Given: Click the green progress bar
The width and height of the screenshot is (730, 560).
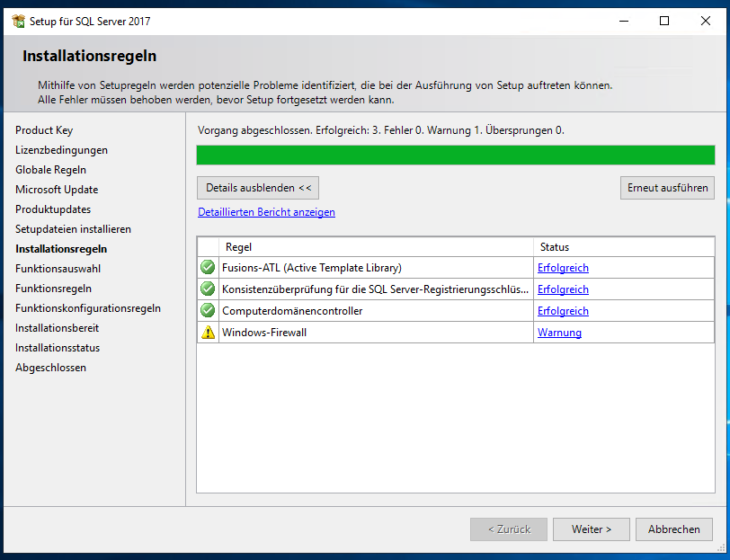Looking at the screenshot, I should [455, 155].
